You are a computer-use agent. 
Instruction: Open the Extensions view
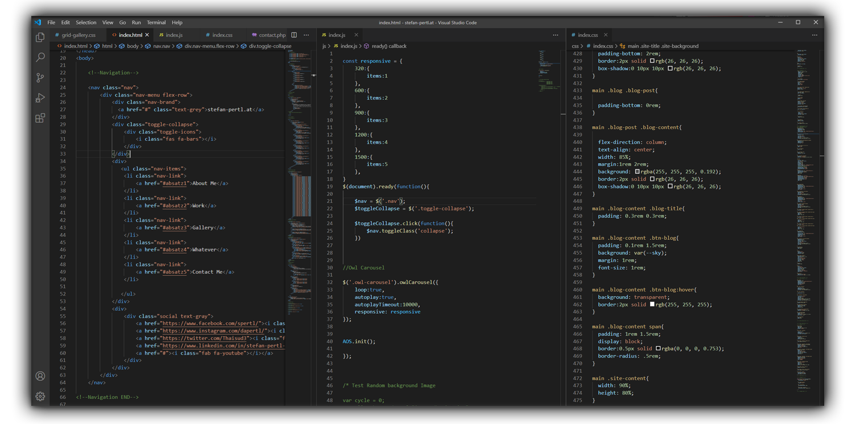[40, 118]
